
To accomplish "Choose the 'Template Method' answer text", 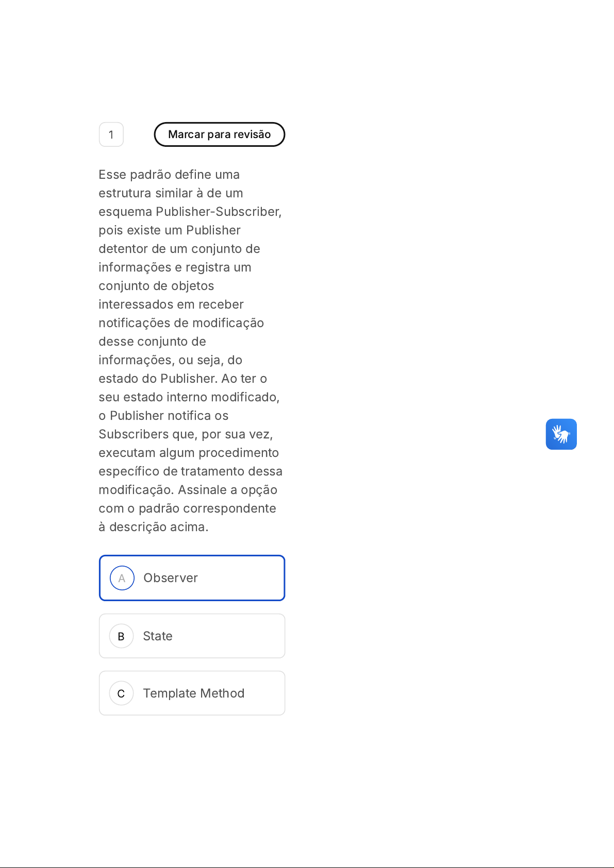I will (x=194, y=693).
